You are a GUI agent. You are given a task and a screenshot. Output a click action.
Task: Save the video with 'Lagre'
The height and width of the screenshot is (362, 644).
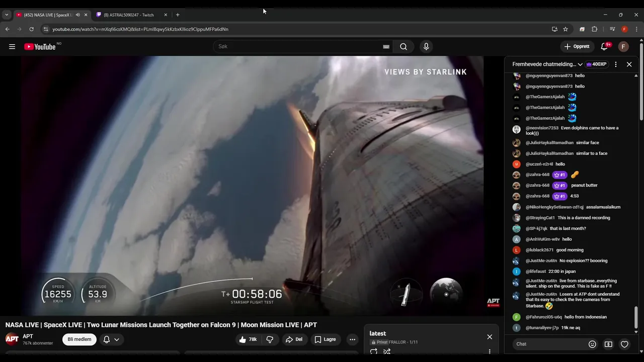(x=325, y=339)
